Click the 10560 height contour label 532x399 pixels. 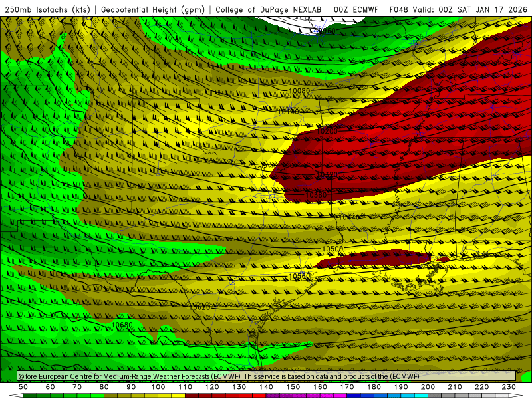click(299, 276)
